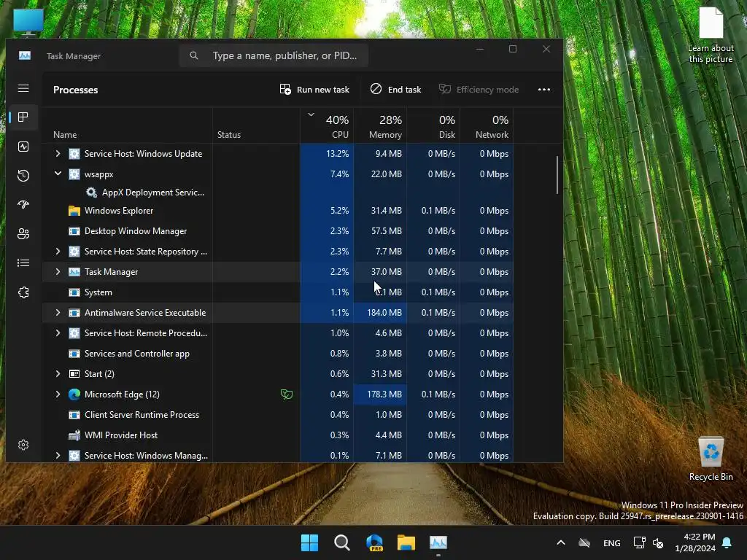747x560 pixels.
Task: Open the Details page icon in sidebar
Action: point(23,262)
